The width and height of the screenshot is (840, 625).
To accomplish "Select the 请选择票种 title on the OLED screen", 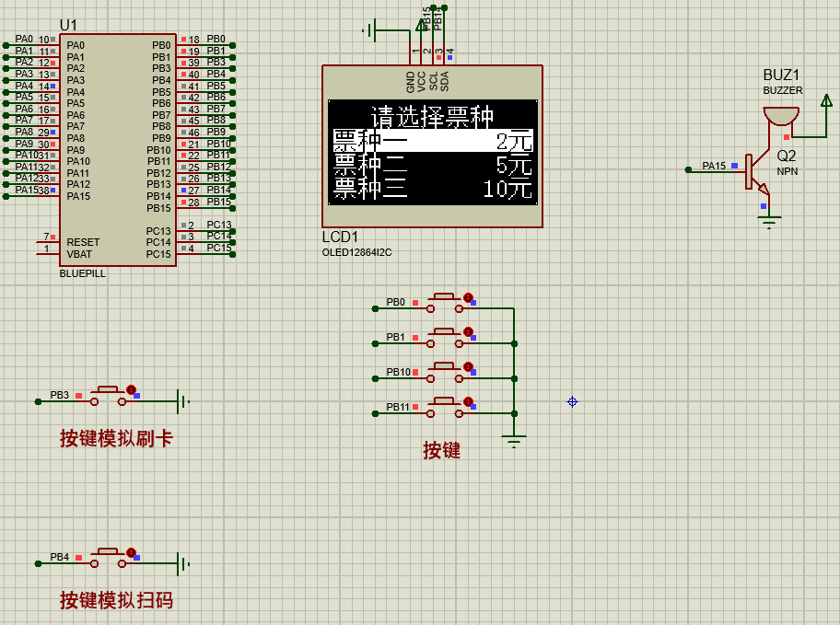I will coord(433,113).
